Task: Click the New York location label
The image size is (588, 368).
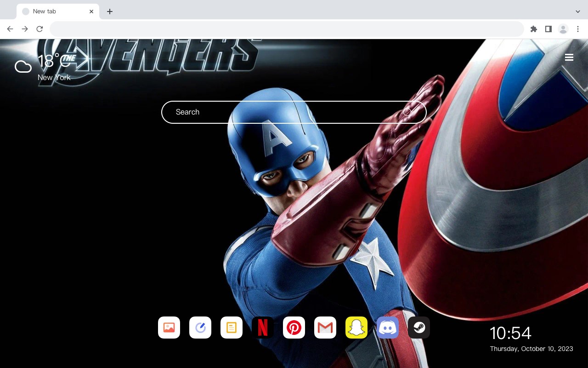Action: coord(54,78)
